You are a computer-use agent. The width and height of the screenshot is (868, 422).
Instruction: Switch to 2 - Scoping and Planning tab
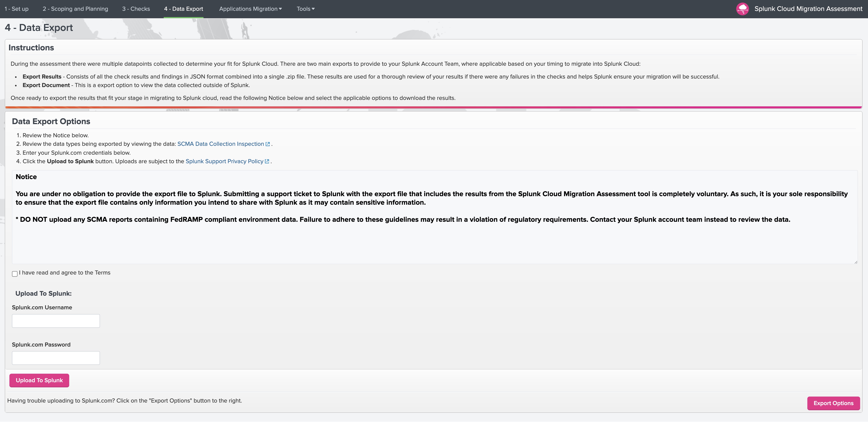point(76,9)
